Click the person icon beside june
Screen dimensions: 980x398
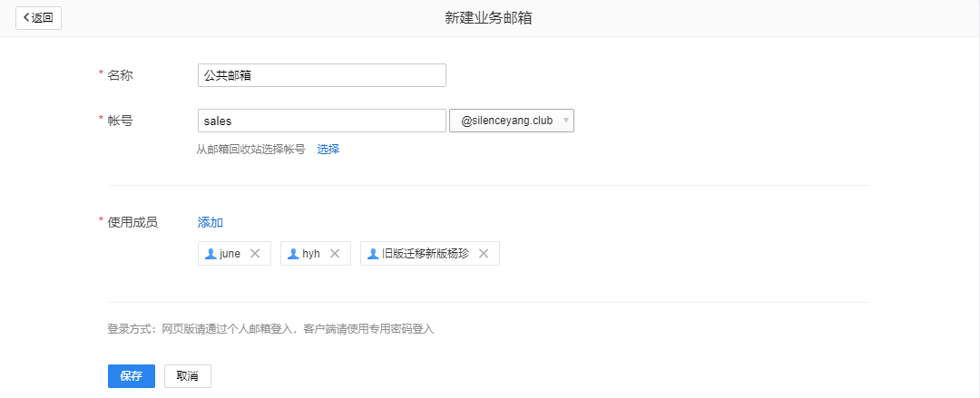click(x=211, y=254)
